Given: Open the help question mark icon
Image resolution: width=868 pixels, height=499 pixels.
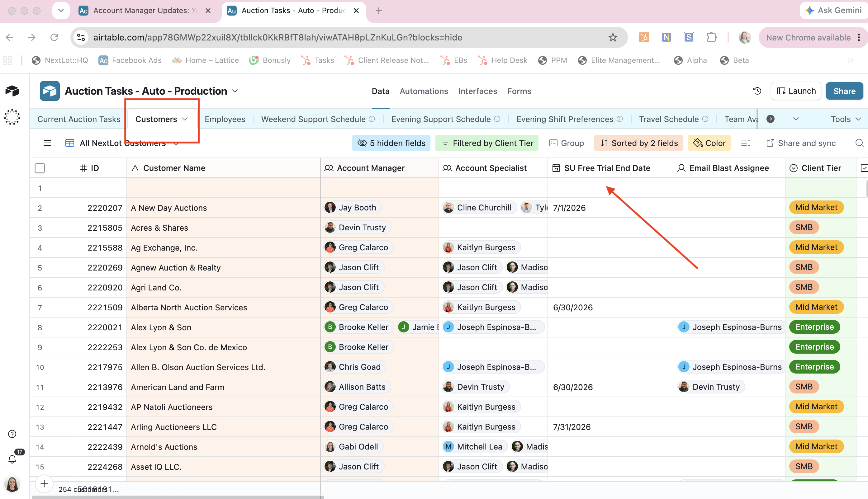Looking at the screenshot, I should tap(12, 434).
